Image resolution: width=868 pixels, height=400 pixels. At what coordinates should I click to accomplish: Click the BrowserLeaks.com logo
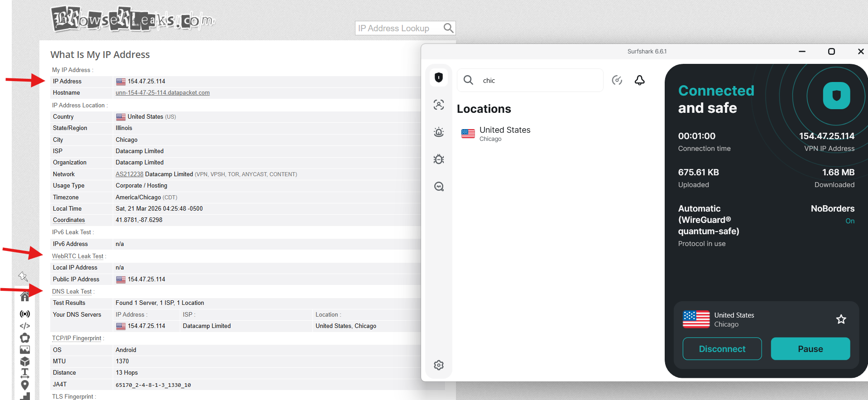tap(133, 19)
